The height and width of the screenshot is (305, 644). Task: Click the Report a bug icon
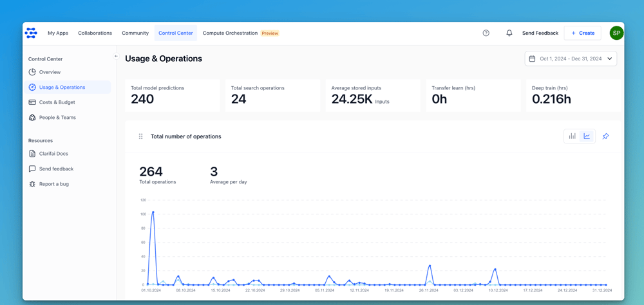pos(32,184)
